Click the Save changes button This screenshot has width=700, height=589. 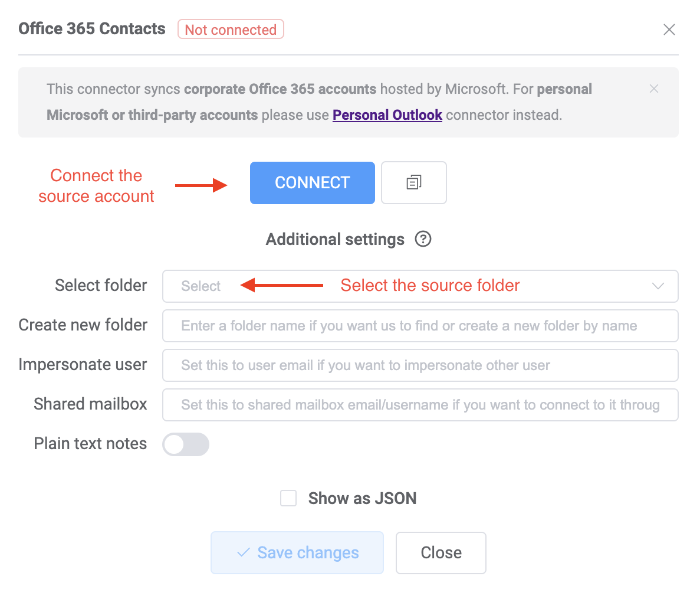pyautogui.click(x=297, y=552)
